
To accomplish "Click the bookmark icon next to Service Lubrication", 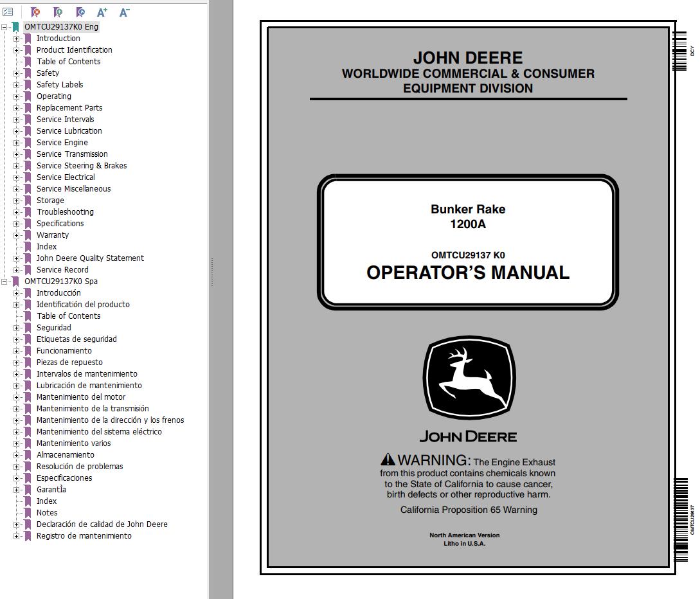I will [28, 131].
